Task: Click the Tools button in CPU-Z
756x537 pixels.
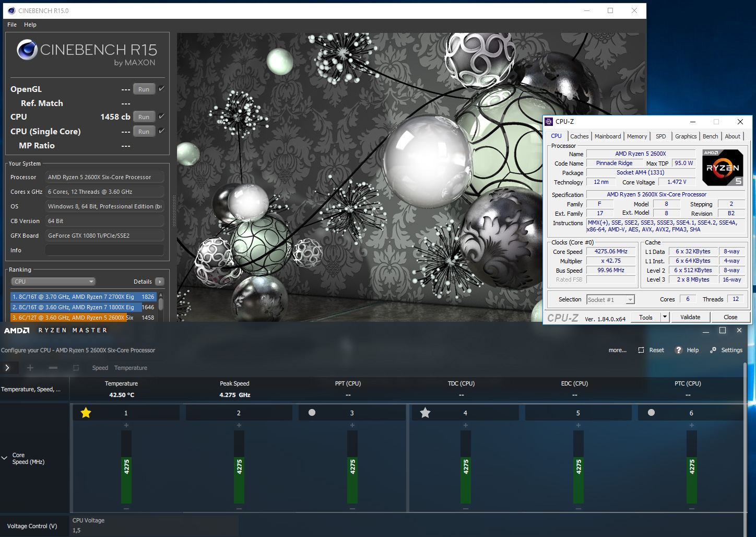Action: pyautogui.click(x=646, y=317)
